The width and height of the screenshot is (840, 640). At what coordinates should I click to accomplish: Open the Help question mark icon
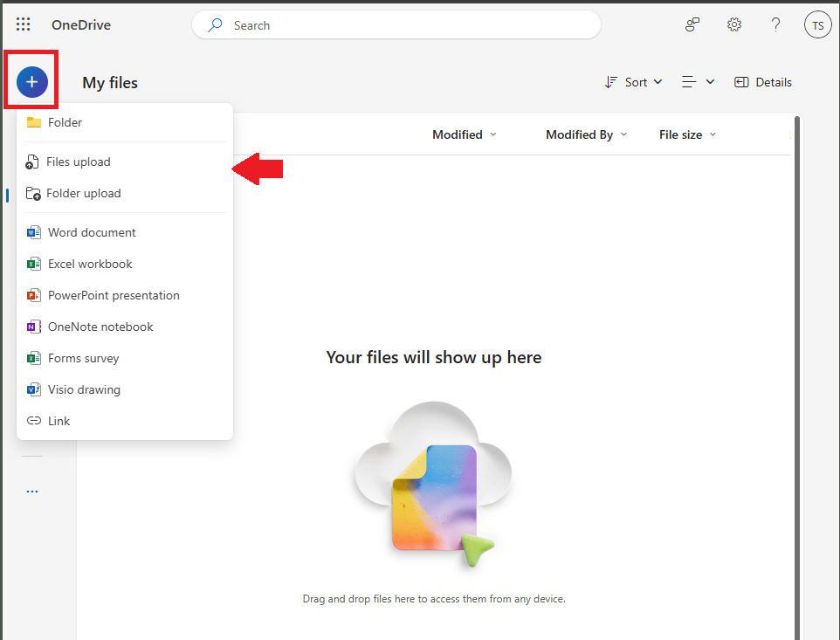[775, 24]
